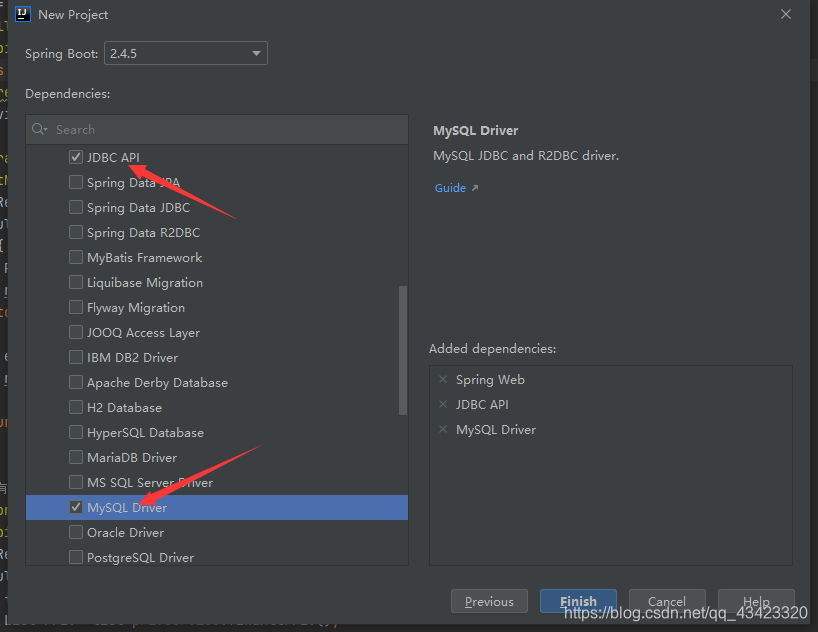Screen dimensions: 818x632
Task: Enable Spring Data JPA dependency
Action: 76,182
